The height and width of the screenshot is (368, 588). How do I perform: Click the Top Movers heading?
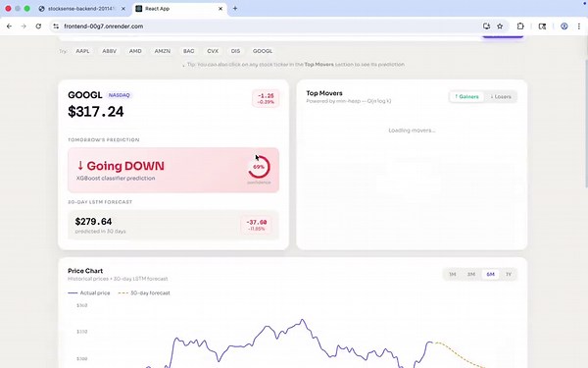[324, 93]
